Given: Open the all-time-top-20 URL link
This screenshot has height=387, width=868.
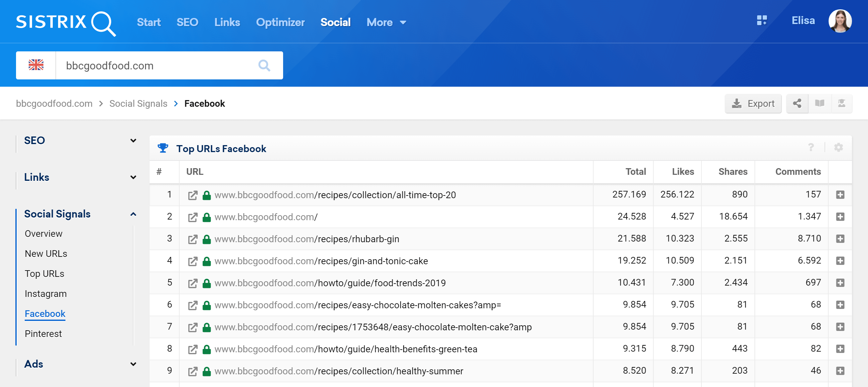Looking at the screenshot, I should 335,195.
